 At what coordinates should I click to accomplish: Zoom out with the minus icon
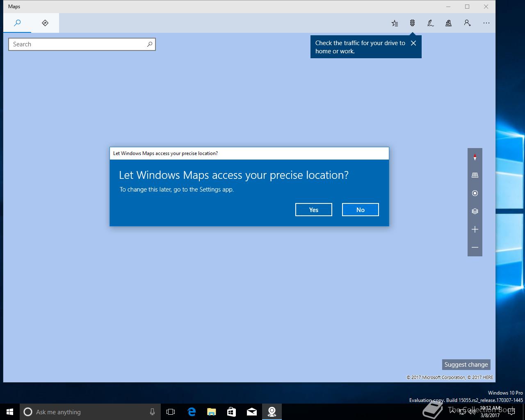pyautogui.click(x=475, y=247)
